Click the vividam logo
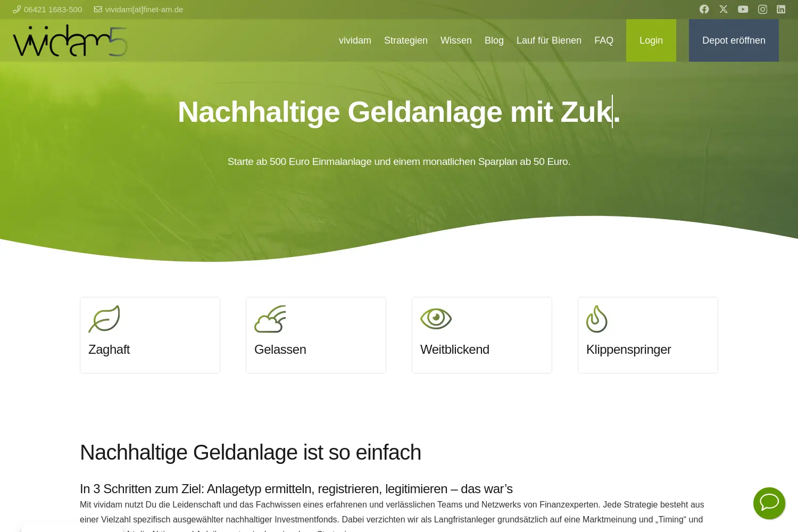The height and width of the screenshot is (532, 798). tap(70, 41)
